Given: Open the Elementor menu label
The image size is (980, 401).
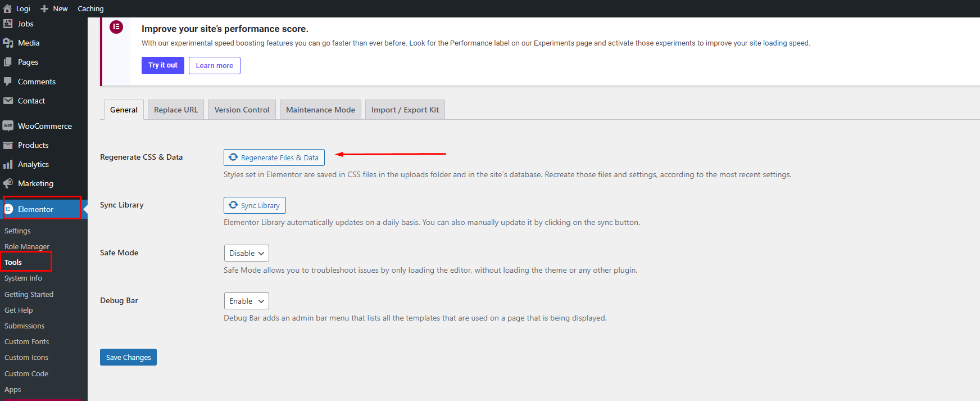Looking at the screenshot, I should (35, 209).
